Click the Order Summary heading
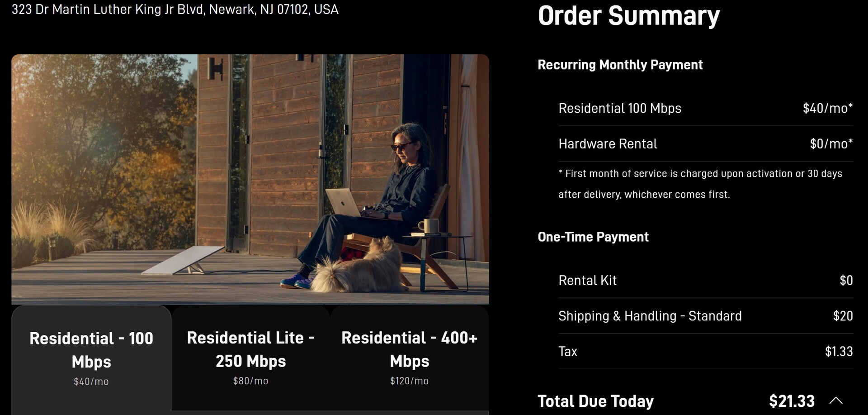 [x=628, y=16]
